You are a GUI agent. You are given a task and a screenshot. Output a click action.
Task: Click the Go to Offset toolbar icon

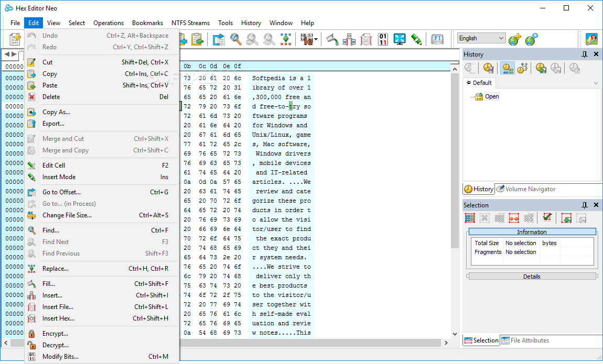[219, 39]
